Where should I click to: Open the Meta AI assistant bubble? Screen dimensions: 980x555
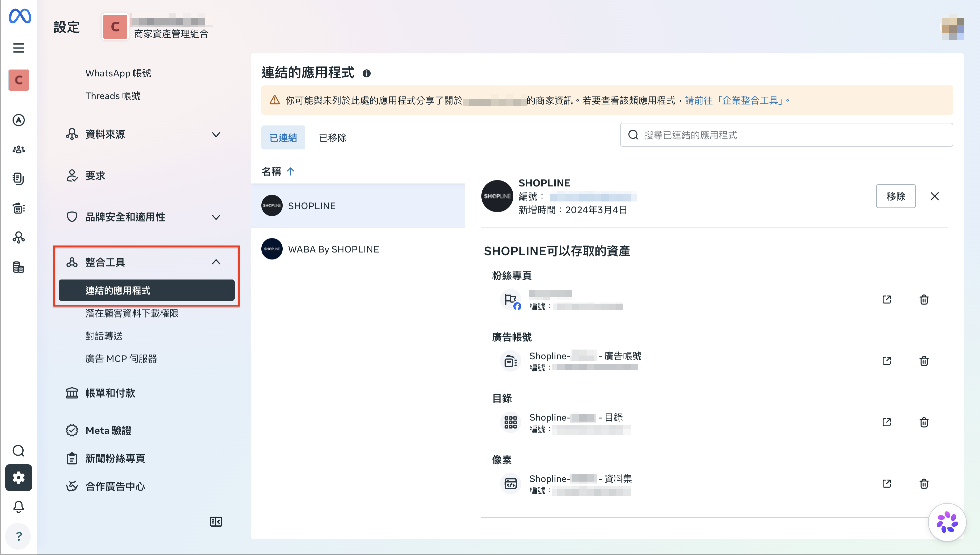point(947,522)
